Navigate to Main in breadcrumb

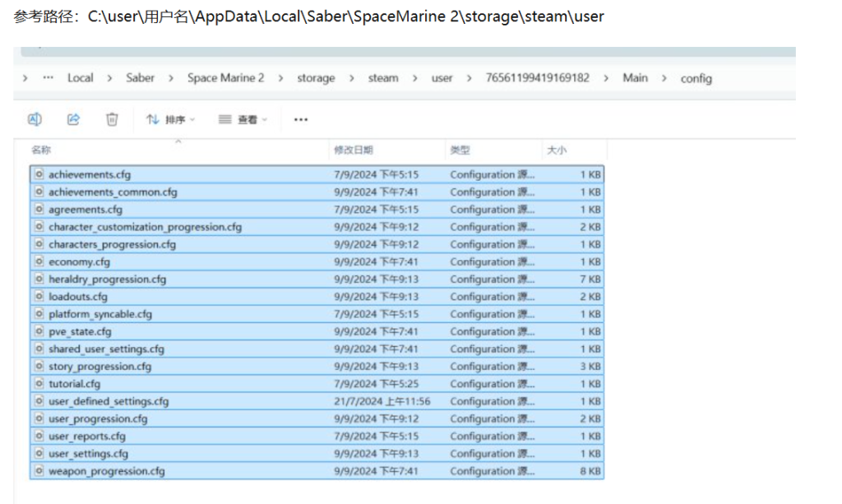pyautogui.click(x=636, y=78)
